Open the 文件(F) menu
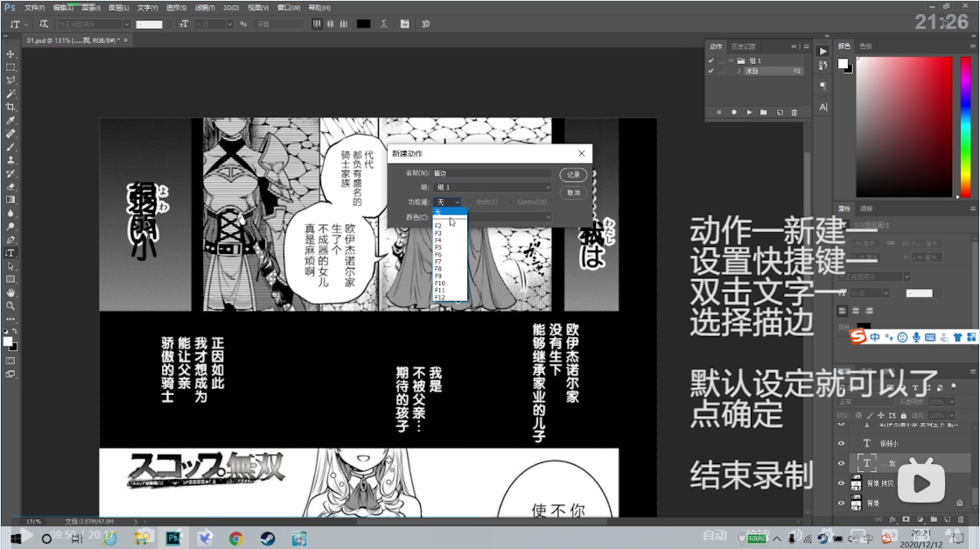980x549 pixels. (x=35, y=7)
